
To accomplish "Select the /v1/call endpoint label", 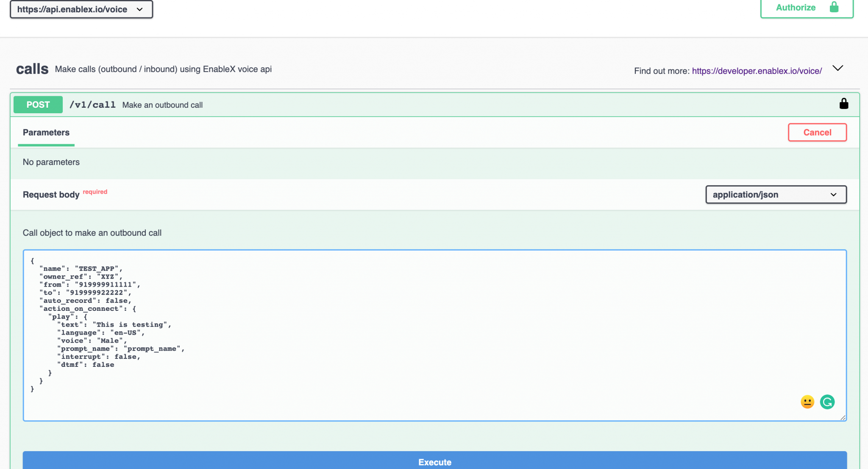I will [93, 105].
